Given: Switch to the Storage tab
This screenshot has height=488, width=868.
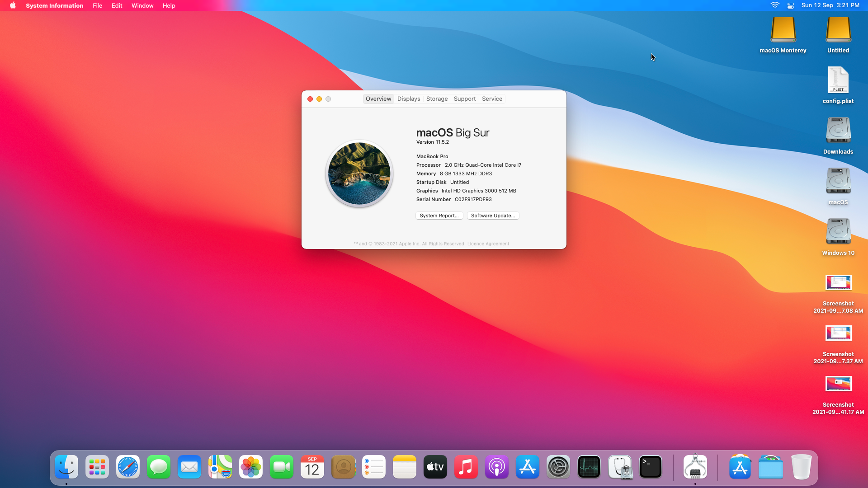Looking at the screenshot, I should (437, 99).
